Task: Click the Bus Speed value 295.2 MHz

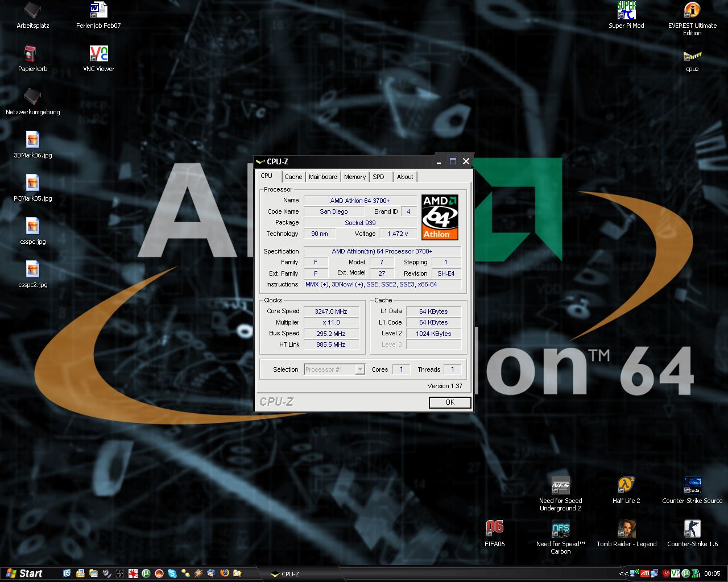Action: (x=331, y=334)
